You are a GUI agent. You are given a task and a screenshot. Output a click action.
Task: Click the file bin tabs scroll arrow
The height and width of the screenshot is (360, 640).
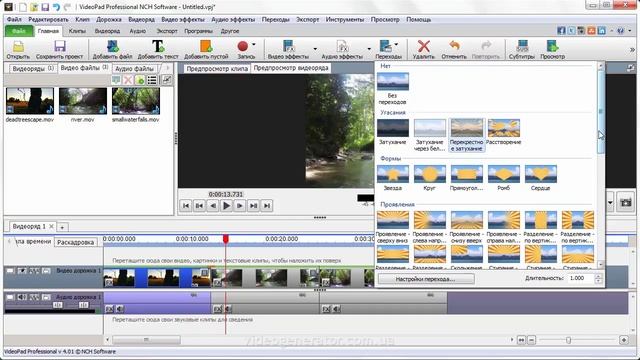click(x=168, y=68)
